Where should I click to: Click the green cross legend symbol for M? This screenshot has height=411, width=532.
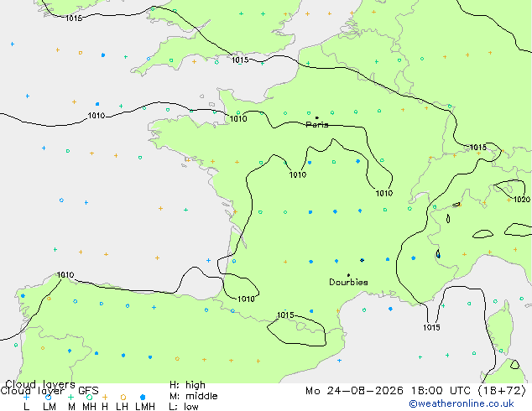point(71,397)
